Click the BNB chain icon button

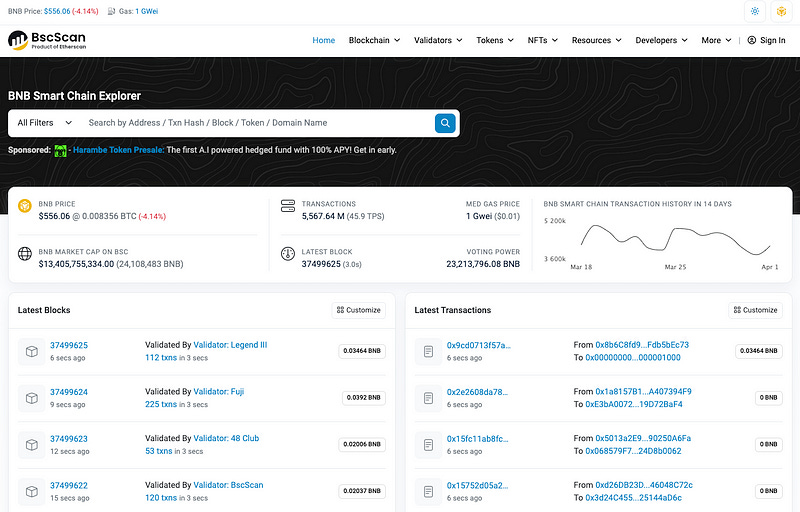click(x=781, y=11)
